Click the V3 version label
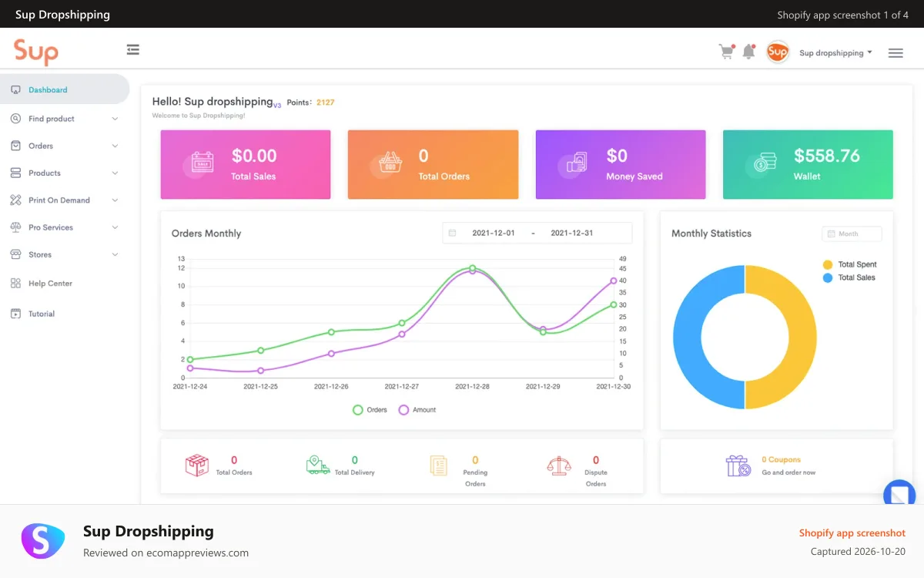 click(277, 105)
